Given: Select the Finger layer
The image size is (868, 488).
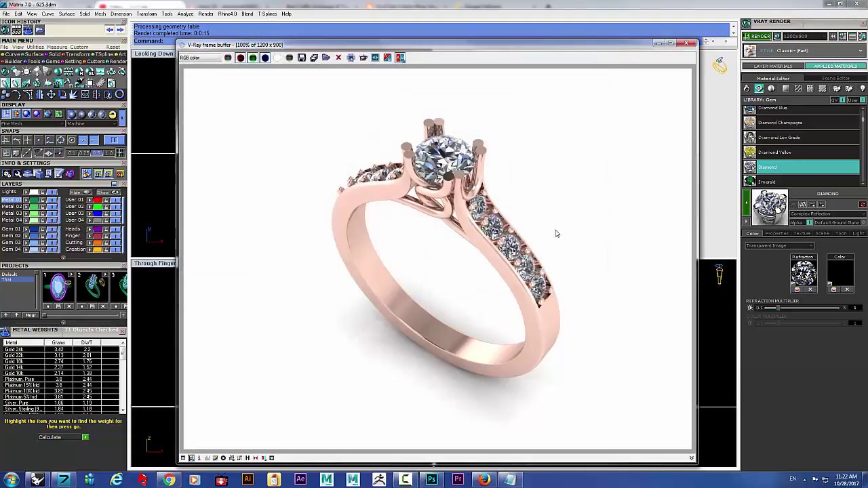Looking at the screenshot, I should pyautogui.click(x=73, y=235).
